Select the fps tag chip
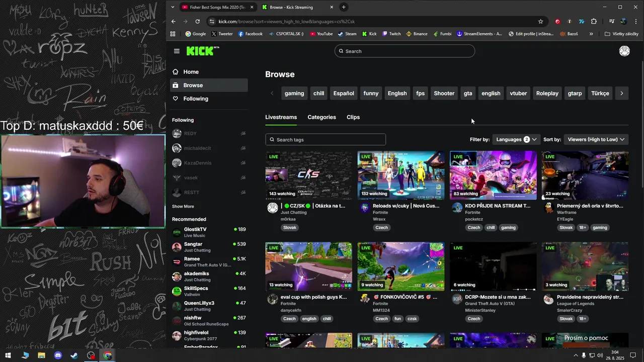The image size is (644, 362). click(421, 94)
